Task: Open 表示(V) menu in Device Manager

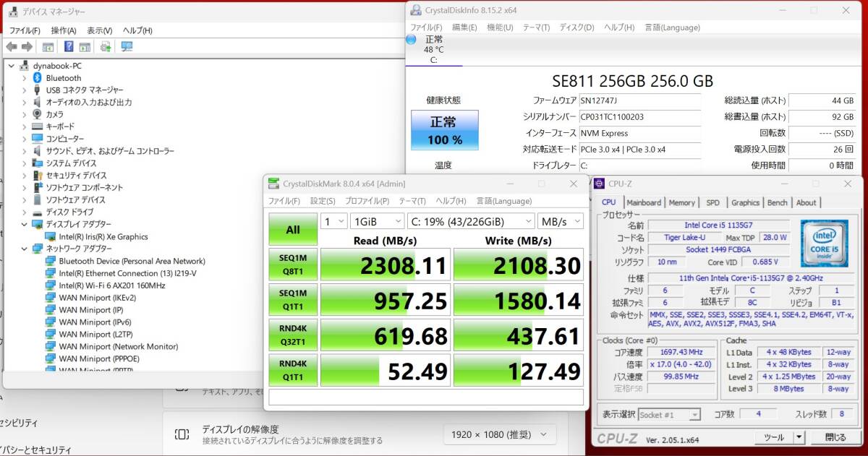Action: [x=100, y=30]
